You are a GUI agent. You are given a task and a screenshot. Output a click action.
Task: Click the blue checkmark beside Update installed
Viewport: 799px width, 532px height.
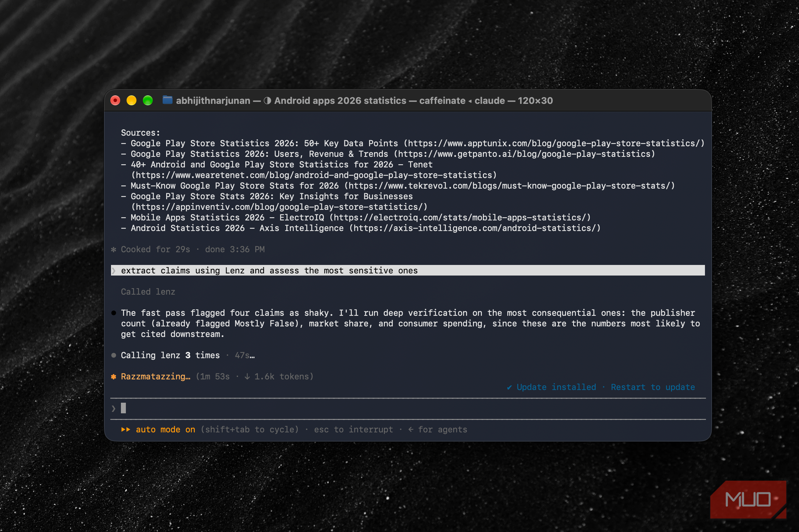click(509, 387)
